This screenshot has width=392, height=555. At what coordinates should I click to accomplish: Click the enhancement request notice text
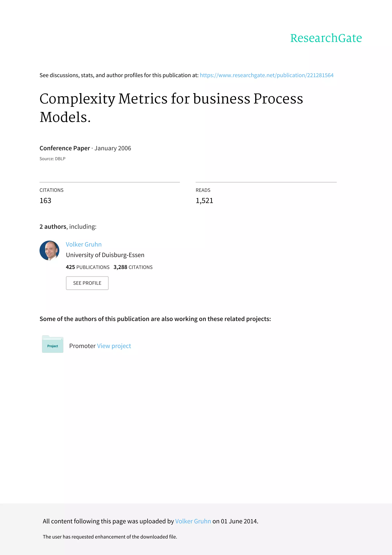[x=110, y=537]
